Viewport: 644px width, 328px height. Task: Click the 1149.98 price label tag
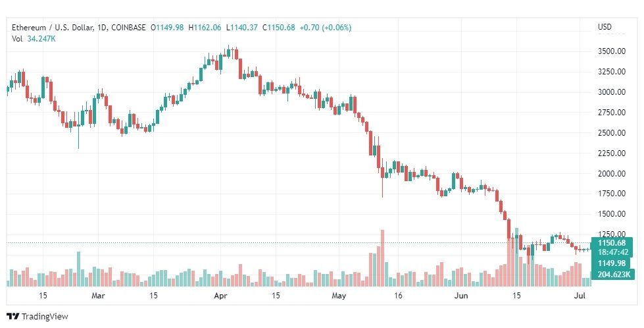click(612, 263)
